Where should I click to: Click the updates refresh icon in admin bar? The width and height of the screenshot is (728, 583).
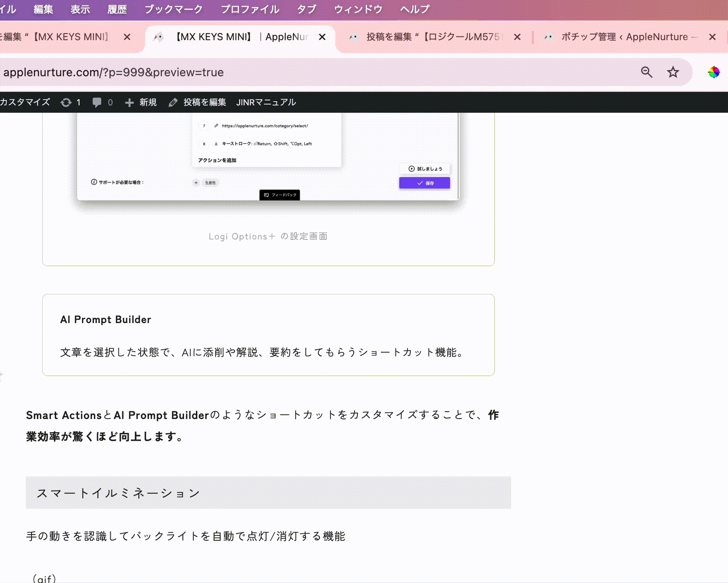[x=66, y=102]
